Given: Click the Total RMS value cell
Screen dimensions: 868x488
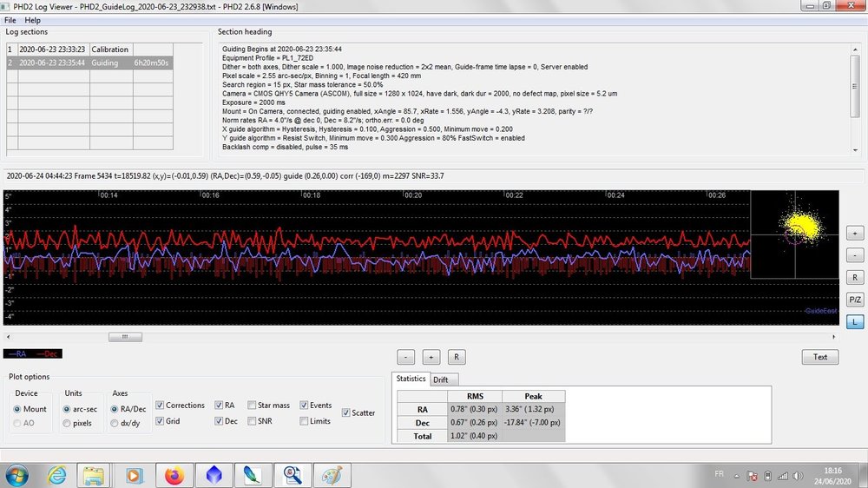Looking at the screenshot, I should tap(475, 435).
